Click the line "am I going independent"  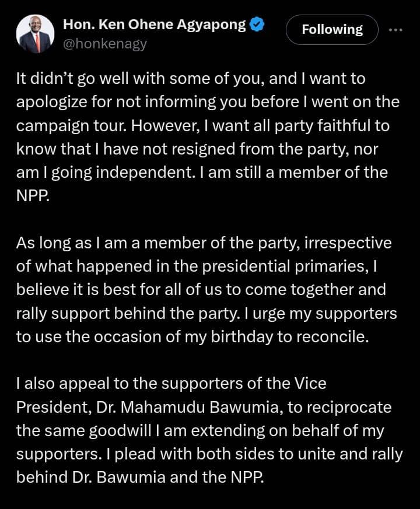[x=202, y=173]
